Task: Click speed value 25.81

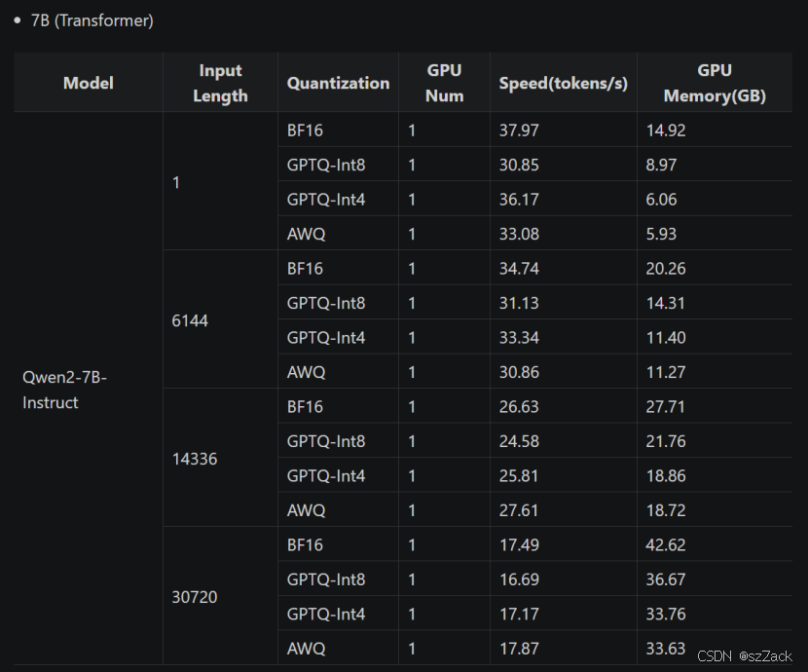Action: click(x=519, y=475)
